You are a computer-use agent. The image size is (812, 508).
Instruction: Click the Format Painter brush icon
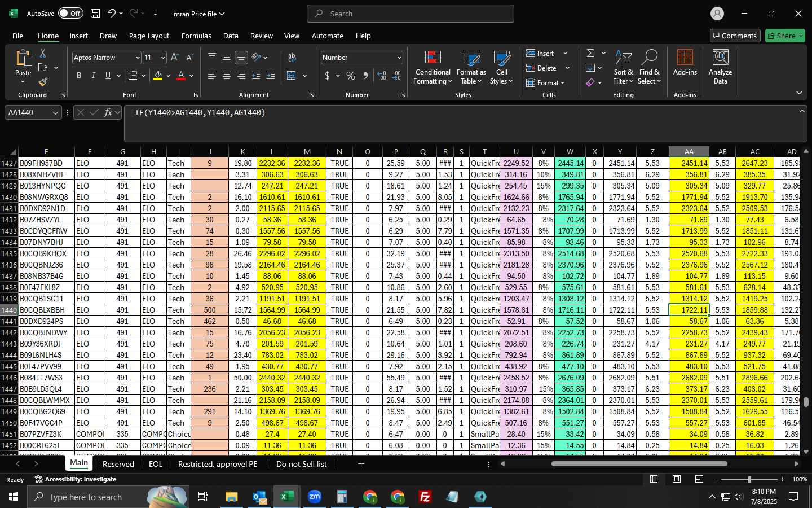[x=43, y=82]
